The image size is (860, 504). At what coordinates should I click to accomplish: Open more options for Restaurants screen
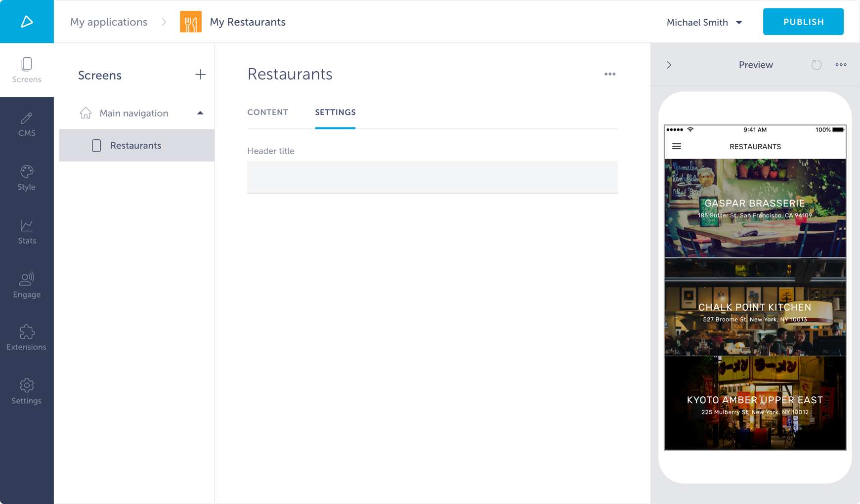pos(609,74)
